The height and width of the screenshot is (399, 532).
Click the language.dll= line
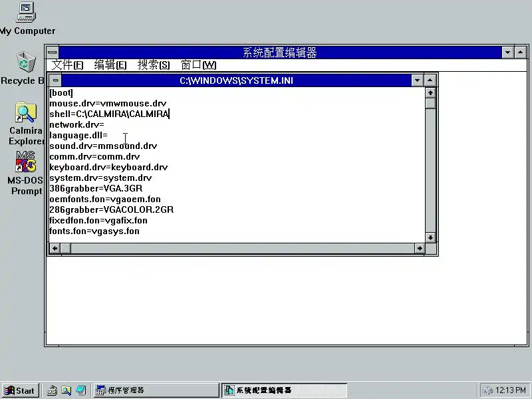78,135
